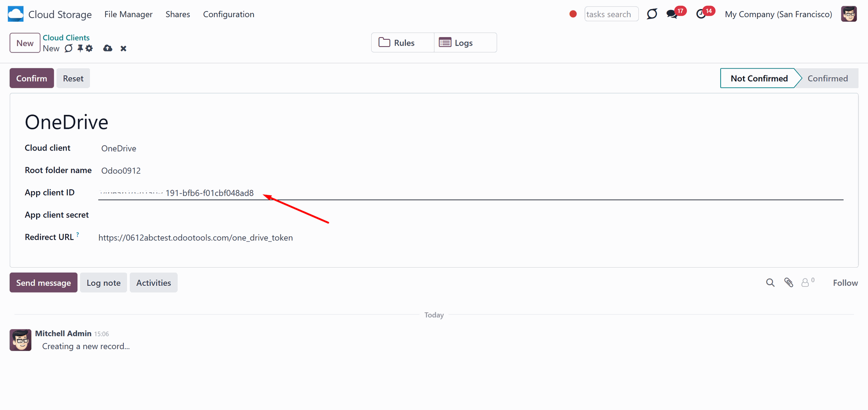Open the user avatar menu
868x410 pixels.
[849, 14]
